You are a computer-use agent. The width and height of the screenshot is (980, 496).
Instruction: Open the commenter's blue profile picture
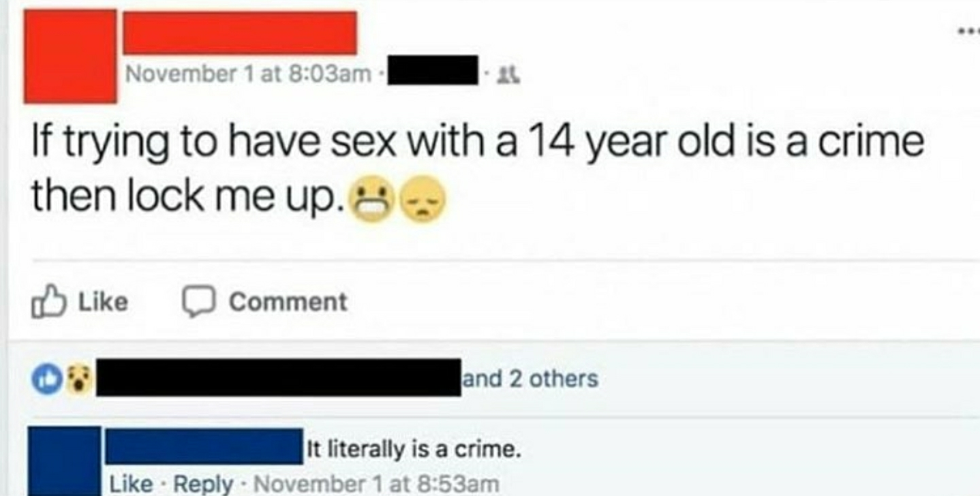65,461
